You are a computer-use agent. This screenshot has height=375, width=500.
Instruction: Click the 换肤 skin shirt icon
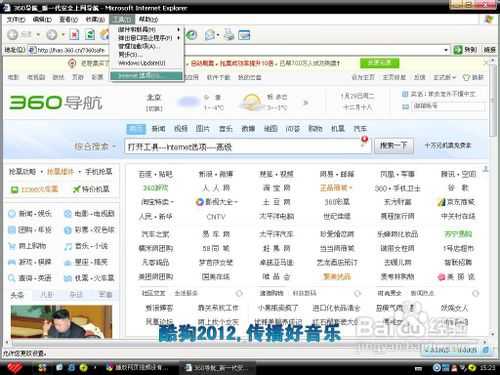(466, 77)
